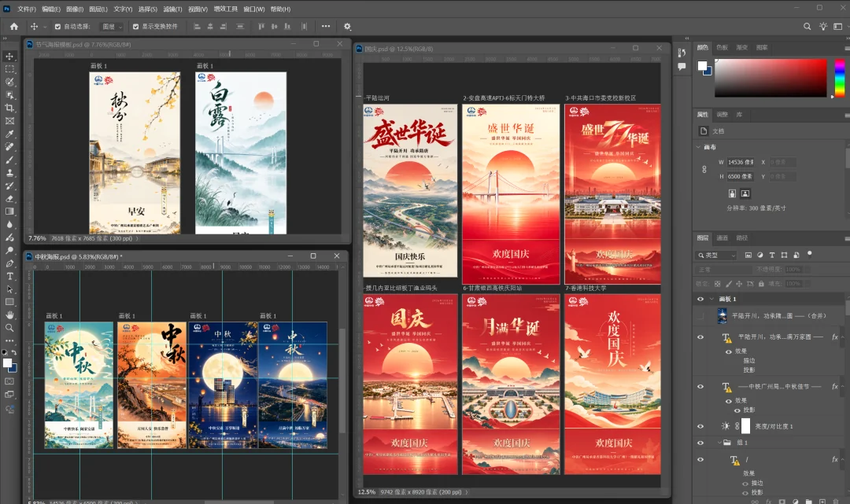Select the Eyedropper tool
This screenshot has height=504, width=850.
(9, 134)
